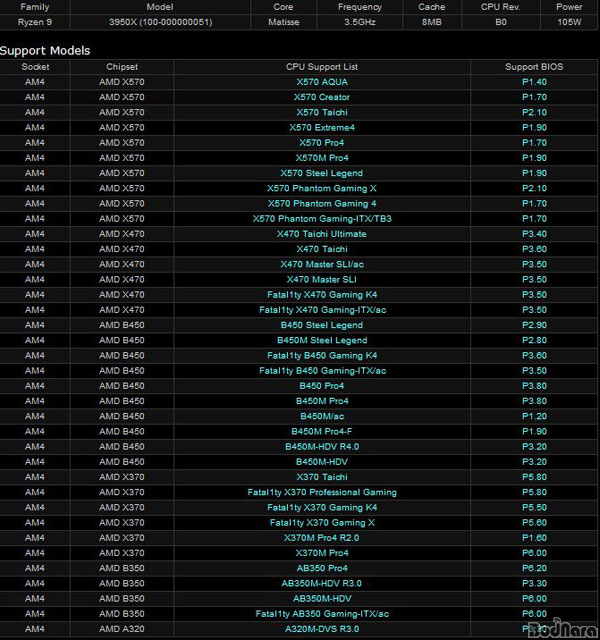The height and width of the screenshot is (640, 600).
Task: Open the B450M/ac link
Action: coord(322,416)
